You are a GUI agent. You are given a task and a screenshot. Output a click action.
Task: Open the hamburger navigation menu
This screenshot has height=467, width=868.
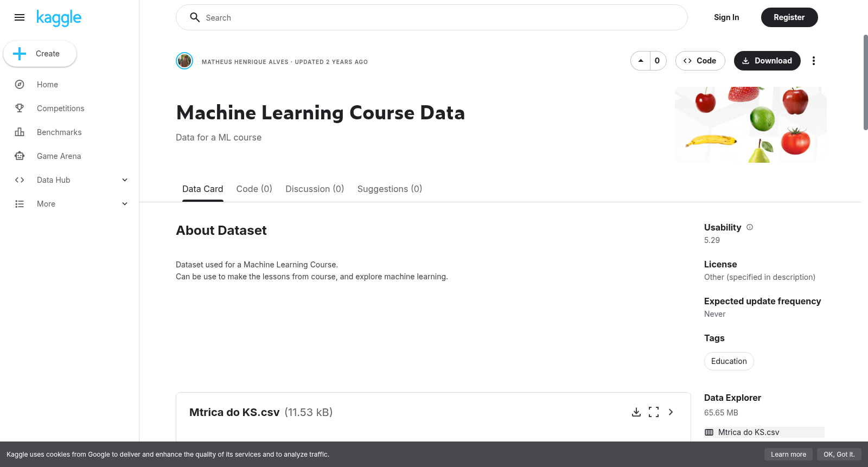pyautogui.click(x=20, y=17)
